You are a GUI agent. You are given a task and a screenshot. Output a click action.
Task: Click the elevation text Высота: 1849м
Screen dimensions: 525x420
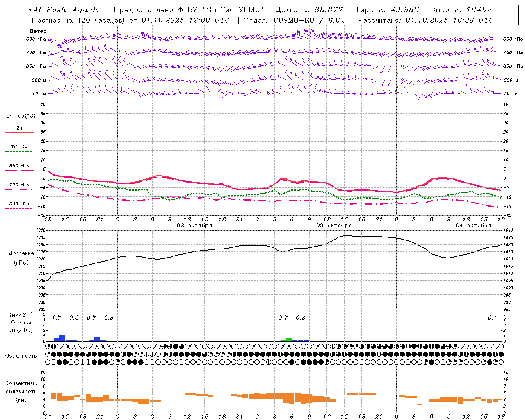461,10
